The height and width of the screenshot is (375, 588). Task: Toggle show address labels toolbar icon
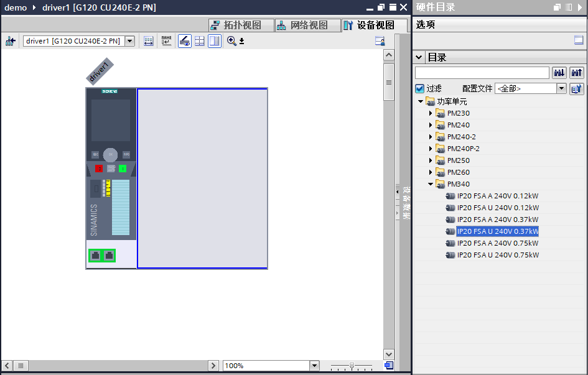click(149, 41)
